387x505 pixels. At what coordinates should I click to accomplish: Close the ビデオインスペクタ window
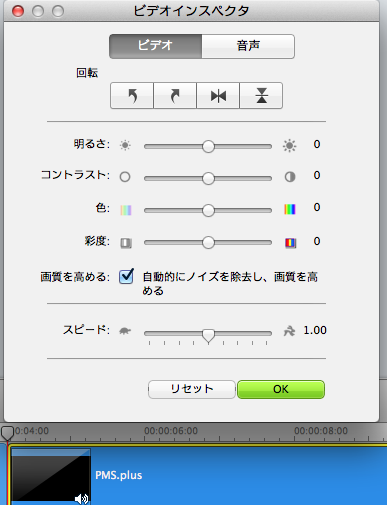click(x=18, y=11)
